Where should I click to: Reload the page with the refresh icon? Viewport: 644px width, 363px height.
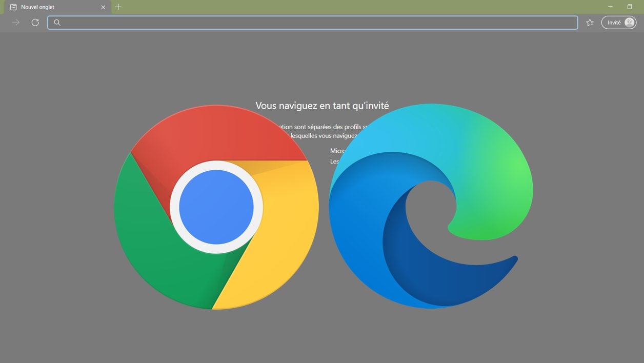click(x=35, y=23)
